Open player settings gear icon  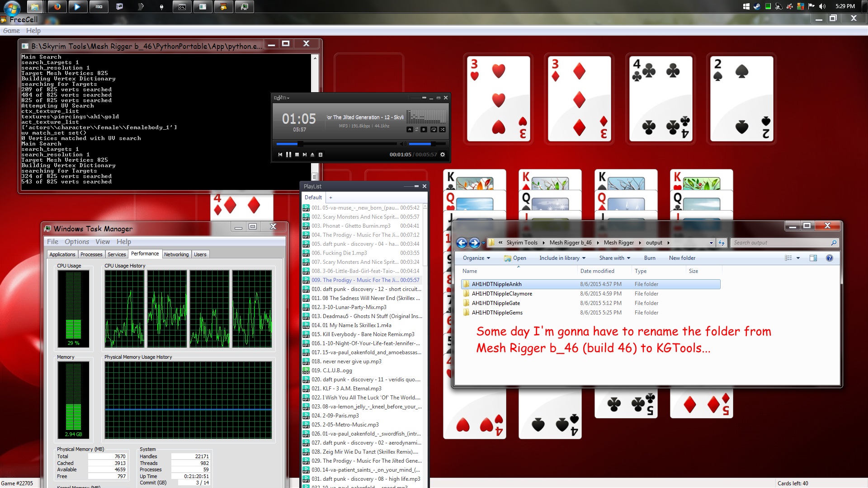point(443,155)
